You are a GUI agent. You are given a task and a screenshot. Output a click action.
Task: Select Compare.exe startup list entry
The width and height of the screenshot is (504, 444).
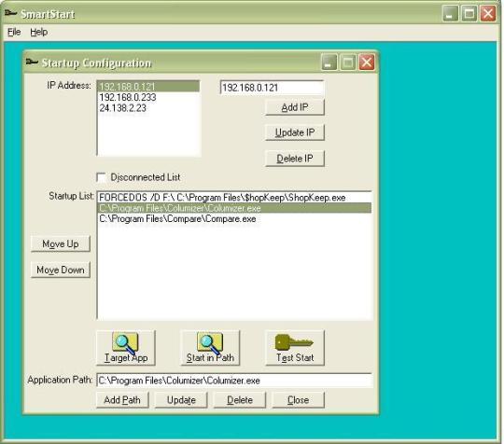point(234,219)
